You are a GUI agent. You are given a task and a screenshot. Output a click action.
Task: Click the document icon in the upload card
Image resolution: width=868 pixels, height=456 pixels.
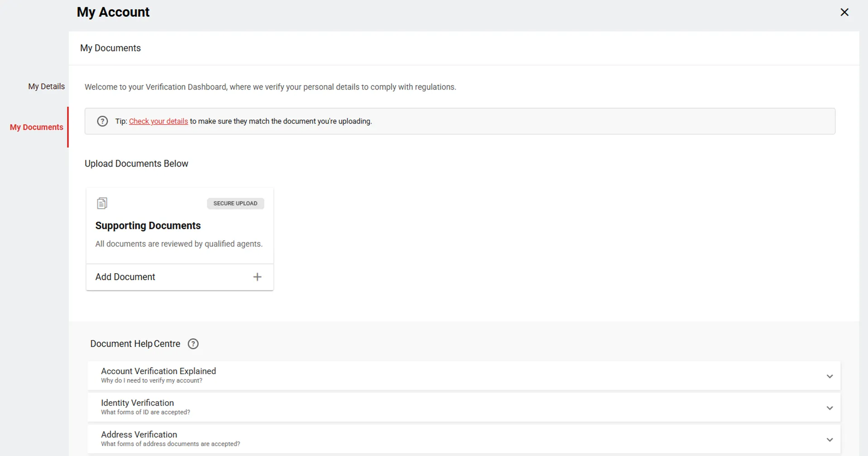pos(102,203)
